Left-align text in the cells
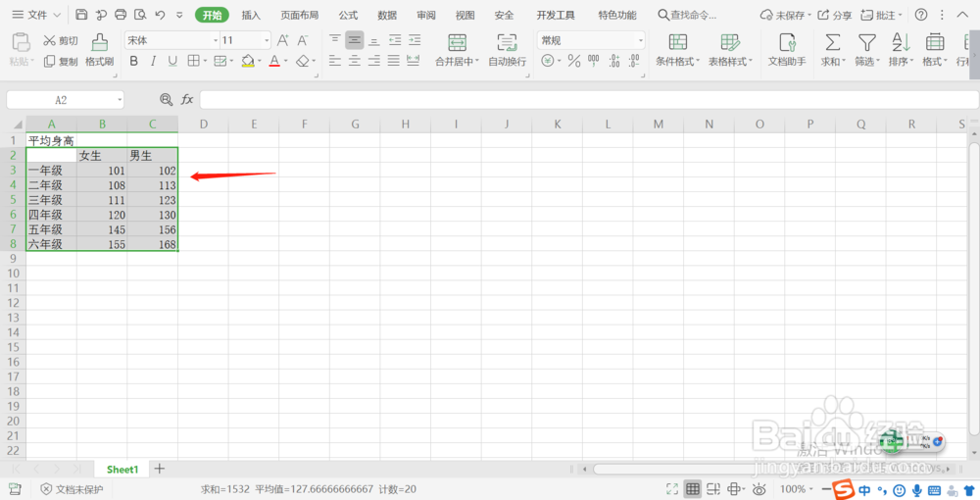The image size is (980, 500). click(x=335, y=61)
